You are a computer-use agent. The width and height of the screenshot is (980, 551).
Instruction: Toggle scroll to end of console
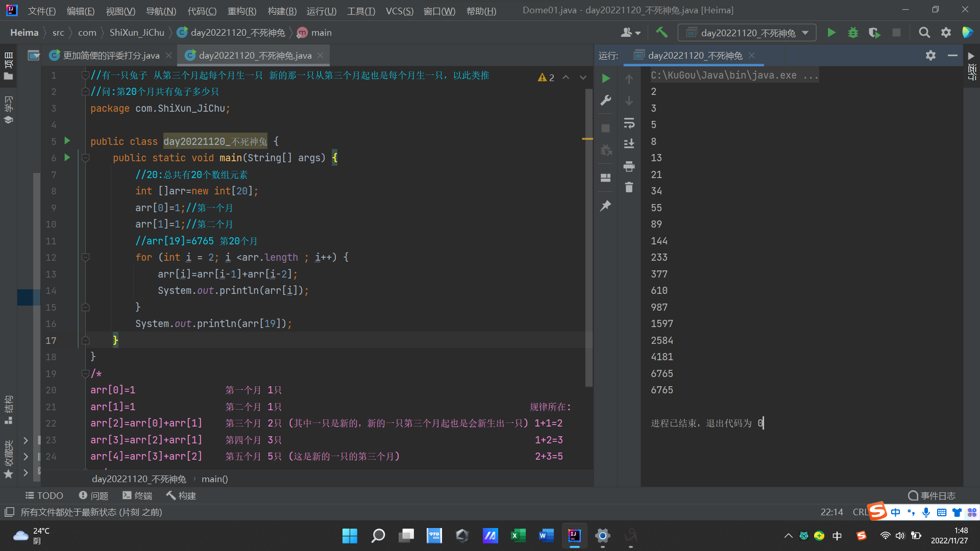[629, 144]
